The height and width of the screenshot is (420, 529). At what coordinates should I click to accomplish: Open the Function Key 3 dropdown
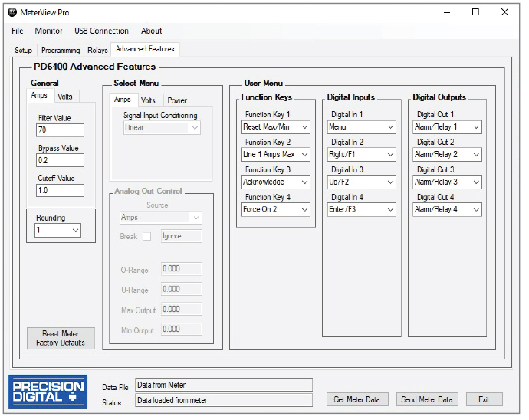[x=276, y=182]
